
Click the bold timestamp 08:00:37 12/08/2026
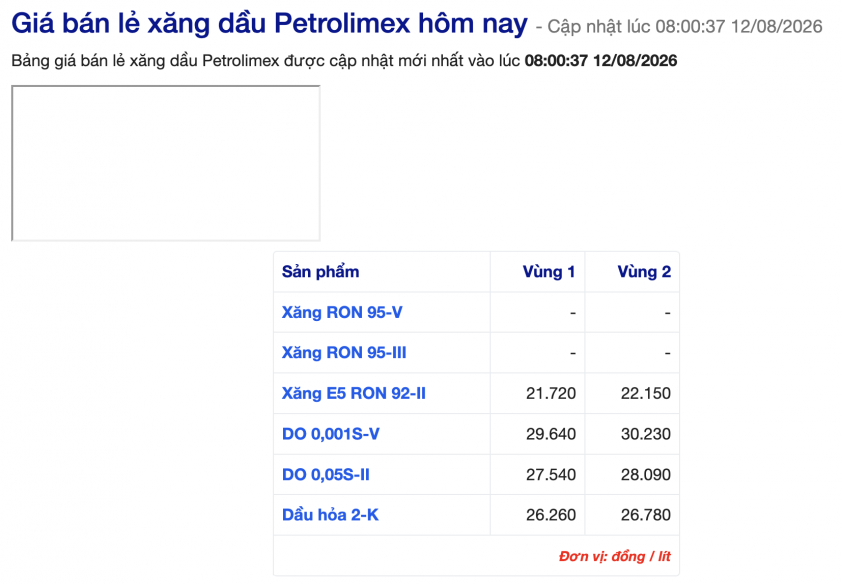(x=601, y=61)
